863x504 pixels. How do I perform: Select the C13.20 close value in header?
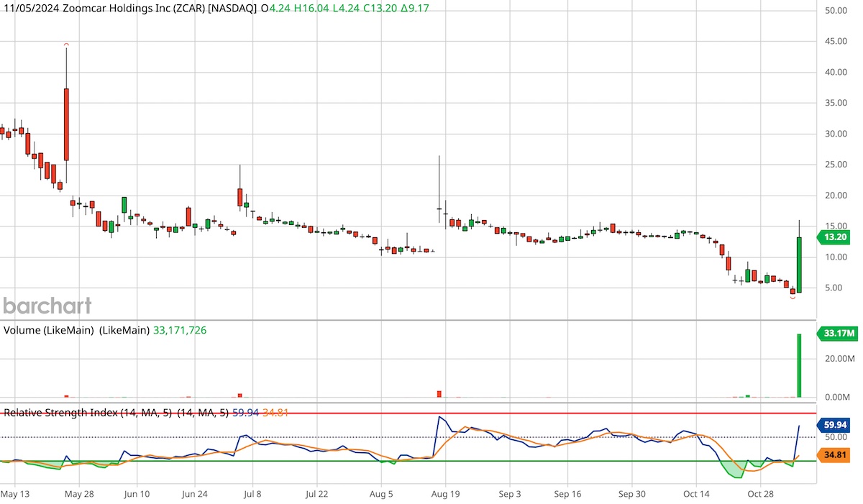pyautogui.click(x=378, y=10)
